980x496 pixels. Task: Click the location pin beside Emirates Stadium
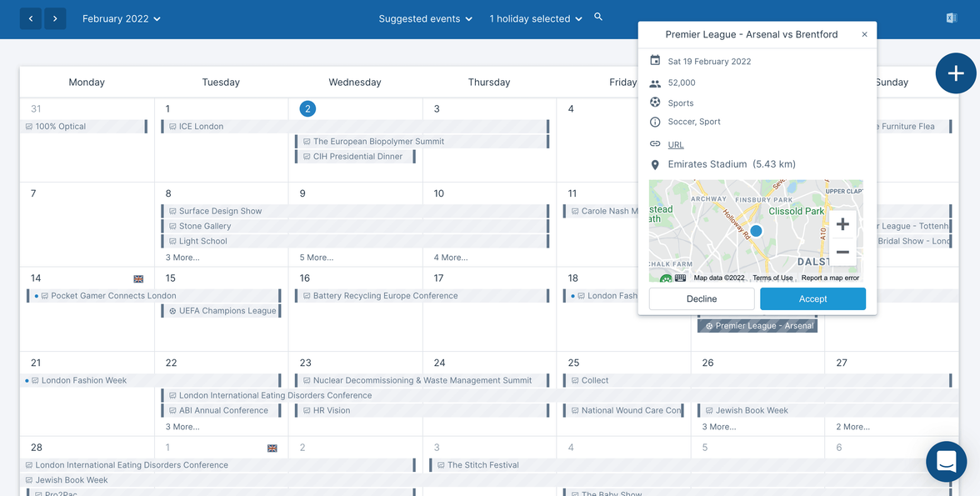tap(655, 164)
